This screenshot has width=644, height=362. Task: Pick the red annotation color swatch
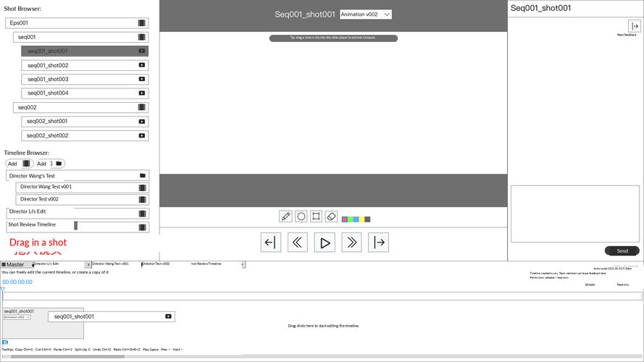click(x=345, y=219)
